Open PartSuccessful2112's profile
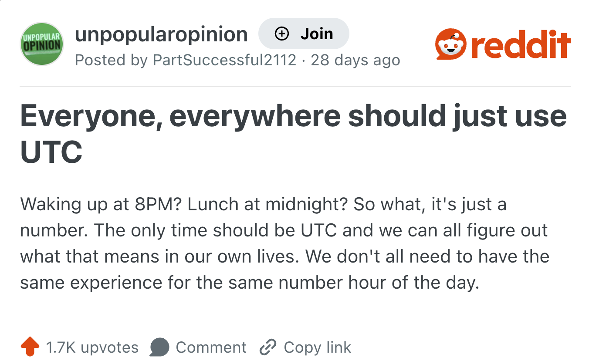 pyautogui.click(x=224, y=60)
